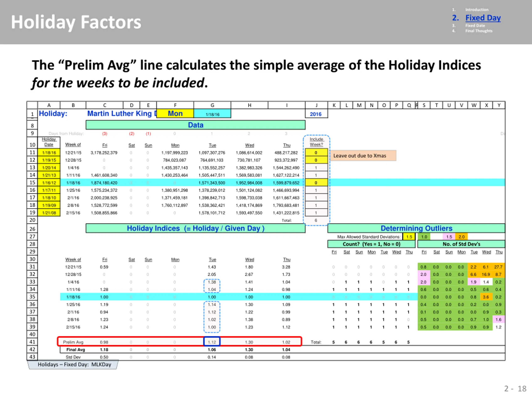532x399 pixels.
Task: Select the 1/18/16 holiday date cell
Action: 49,153
